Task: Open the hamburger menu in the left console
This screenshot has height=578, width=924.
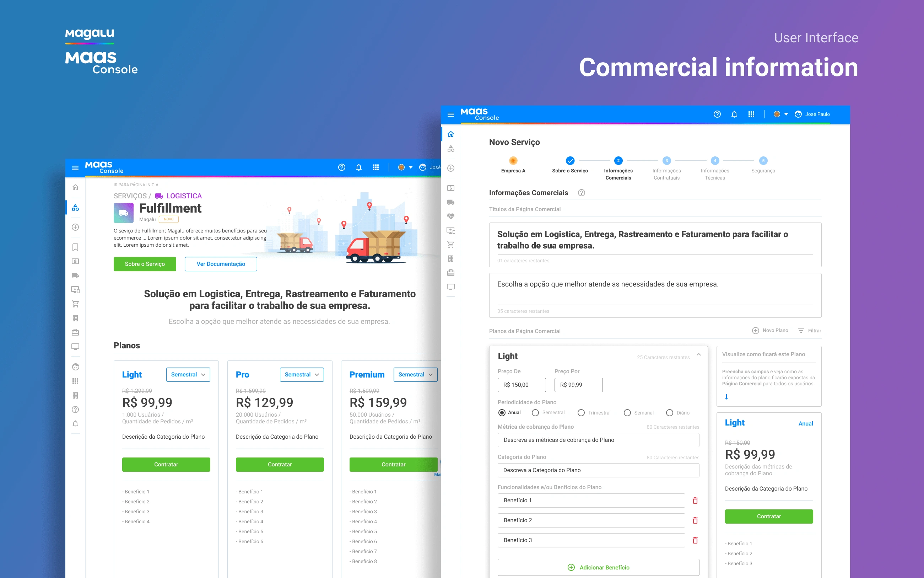Action: tap(75, 168)
